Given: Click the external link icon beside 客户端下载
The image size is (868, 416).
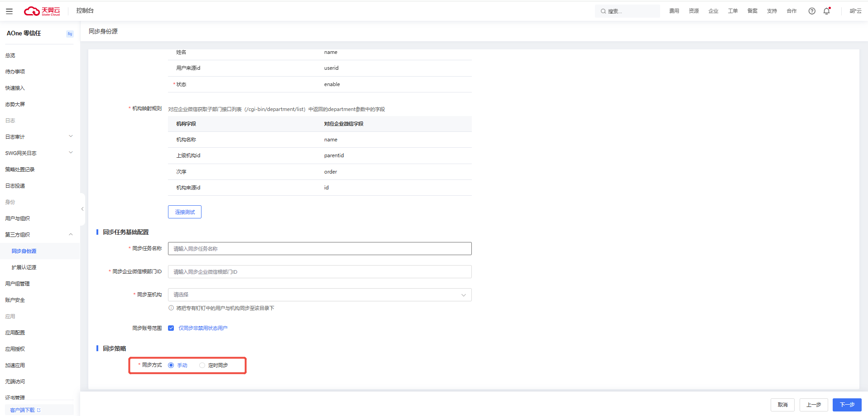Looking at the screenshot, I should point(39,410).
